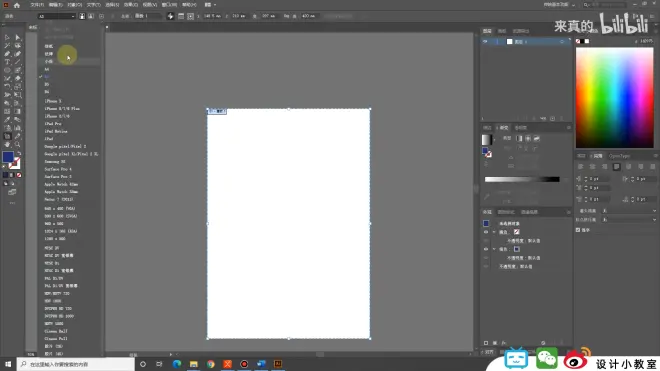Expand the fill row in Appearance panel
Viewport: 660px width, 371px height.
(494, 249)
